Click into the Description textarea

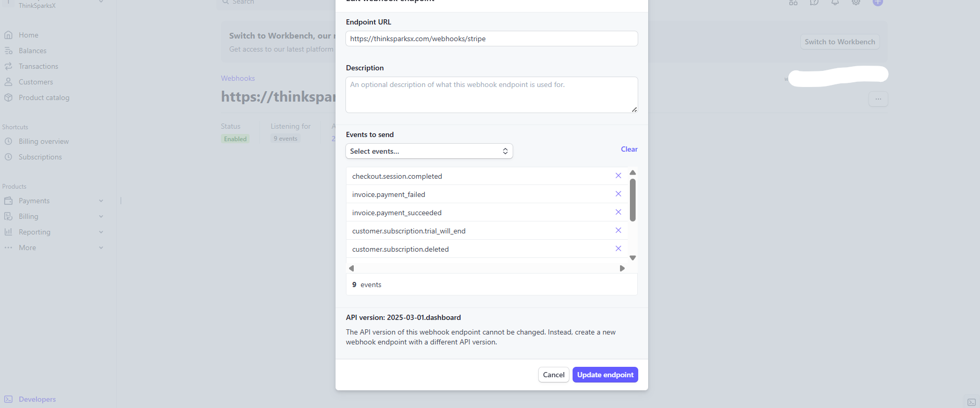coord(492,95)
